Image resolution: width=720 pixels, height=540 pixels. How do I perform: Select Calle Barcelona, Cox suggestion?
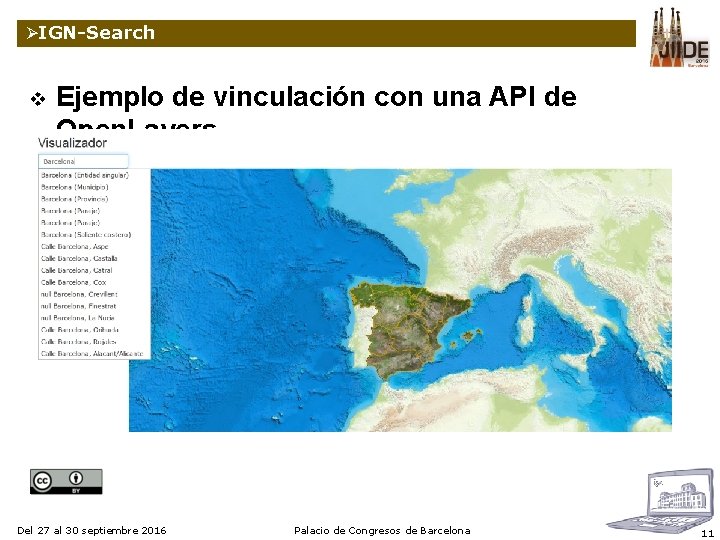(x=73, y=282)
